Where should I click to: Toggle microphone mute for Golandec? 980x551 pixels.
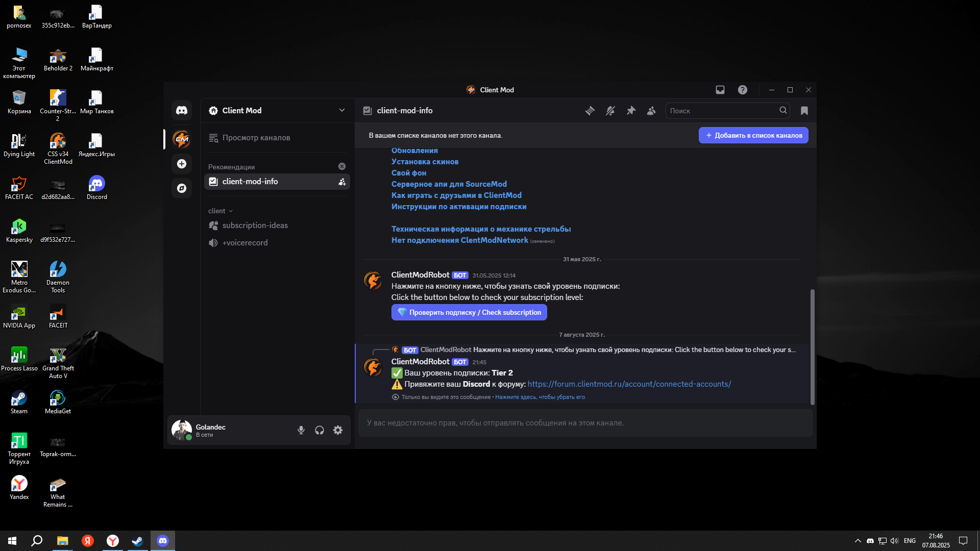pyautogui.click(x=301, y=430)
